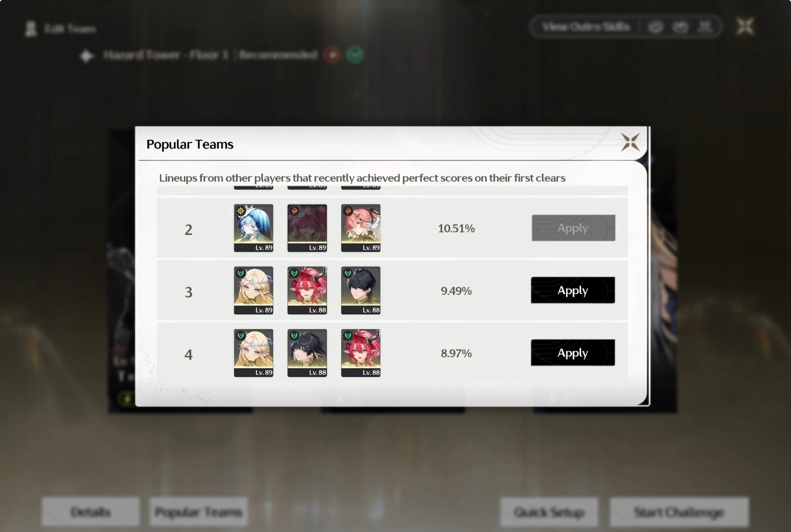
Task: Select the dimmed middle character in rank 2
Action: coord(307,228)
